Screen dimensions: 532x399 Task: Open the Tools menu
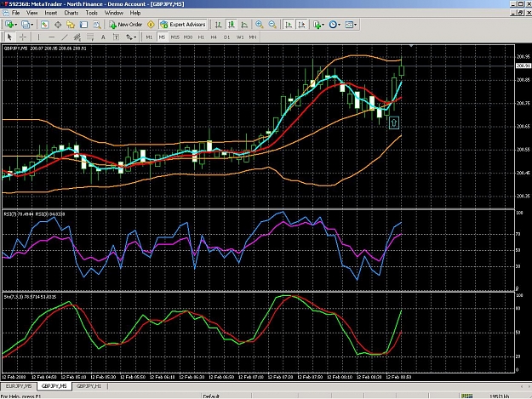click(92, 13)
